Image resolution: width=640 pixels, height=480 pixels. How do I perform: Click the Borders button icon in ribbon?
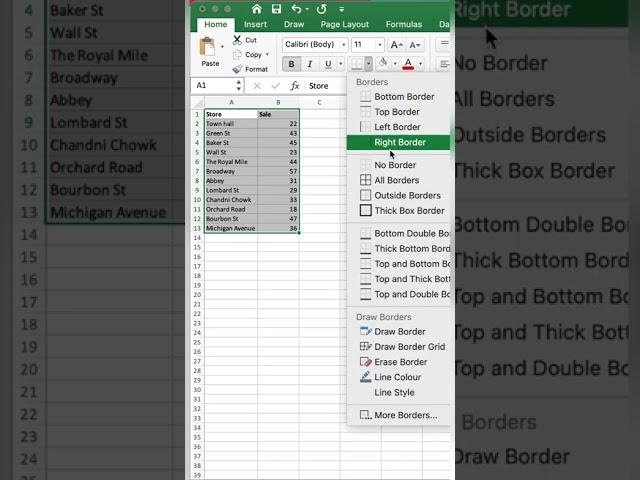357,64
